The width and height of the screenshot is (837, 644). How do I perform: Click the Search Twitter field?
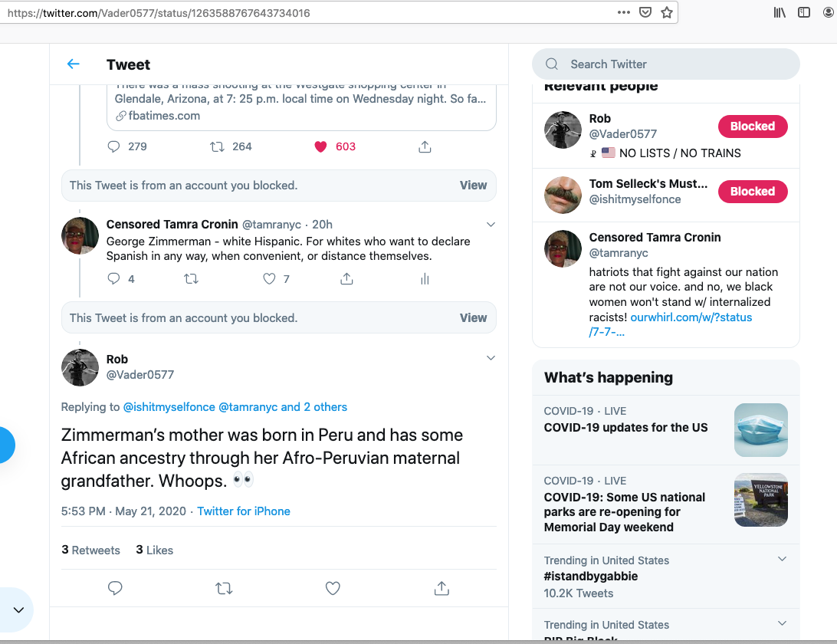coord(665,64)
